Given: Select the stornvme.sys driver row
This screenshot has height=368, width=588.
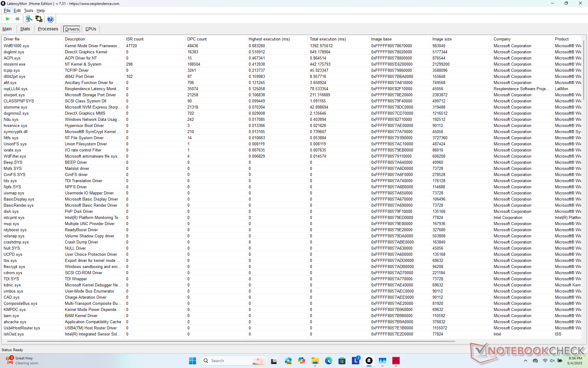Looking at the screenshot, I should tap(292, 107).
